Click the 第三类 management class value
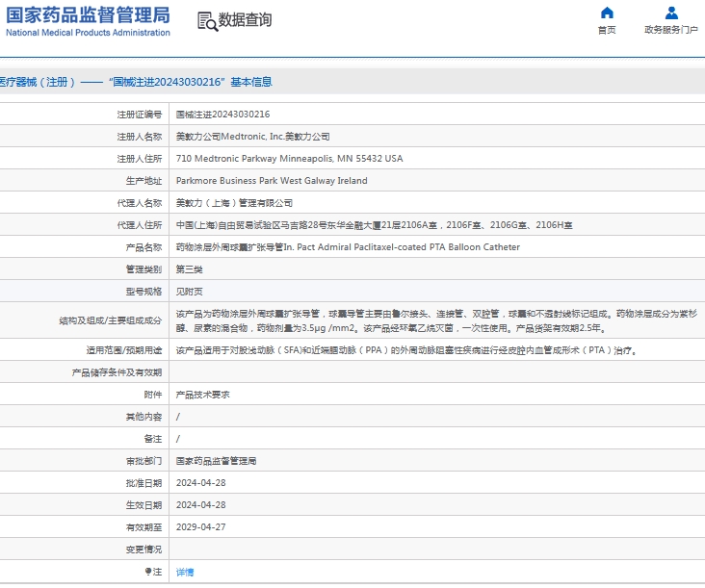 (190, 269)
